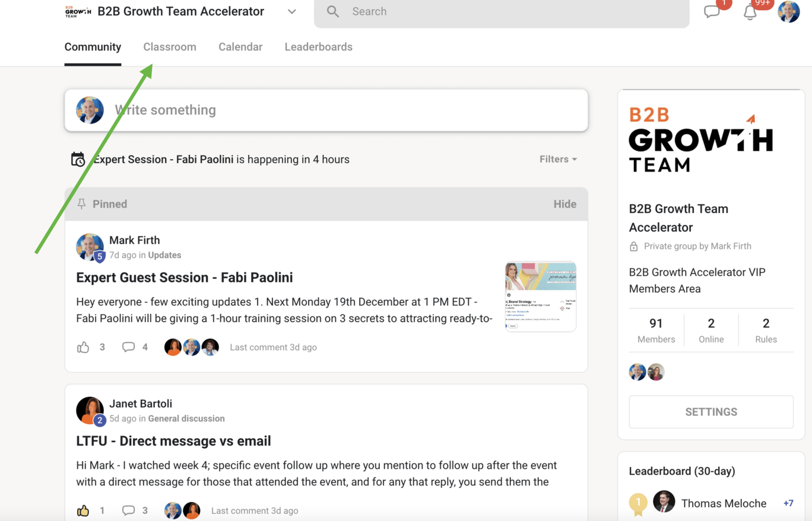This screenshot has width=812, height=521.
Task: View the 91 Members count
Action: tap(656, 330)
